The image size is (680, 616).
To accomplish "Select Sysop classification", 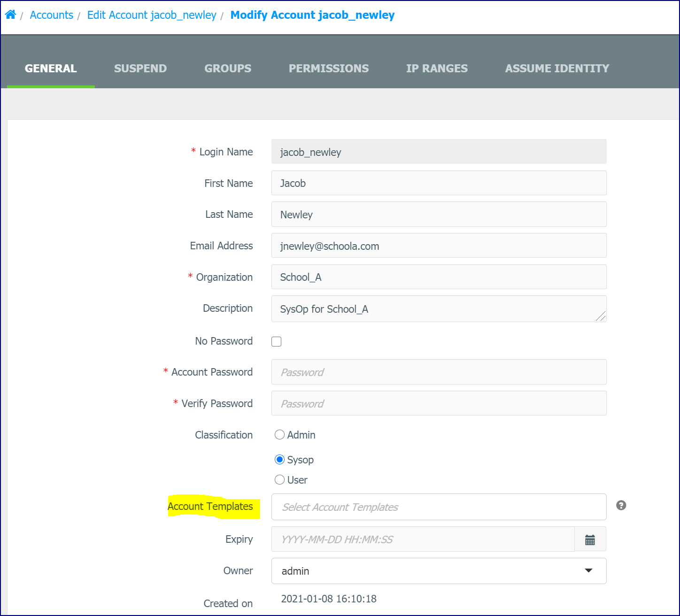I will (279, 460).
